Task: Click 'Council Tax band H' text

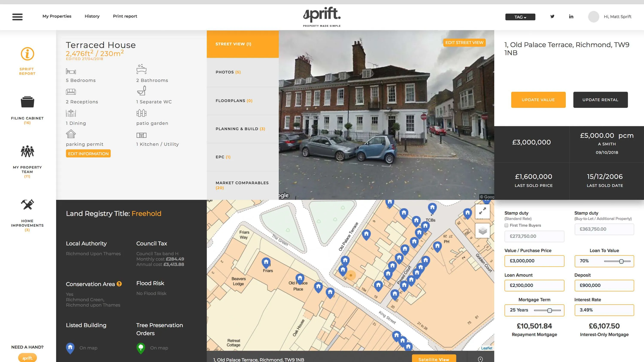Action: tap(157, 253)
